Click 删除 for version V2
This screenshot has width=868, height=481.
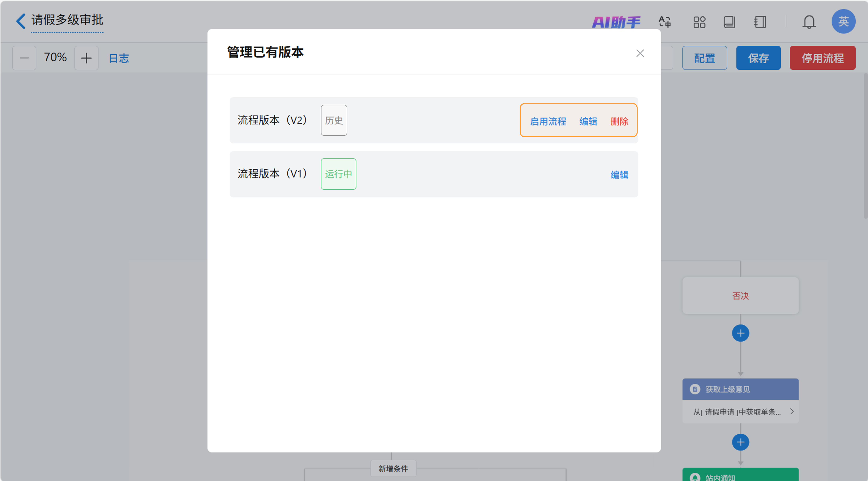pyautogui.click(x=619, y=121)
